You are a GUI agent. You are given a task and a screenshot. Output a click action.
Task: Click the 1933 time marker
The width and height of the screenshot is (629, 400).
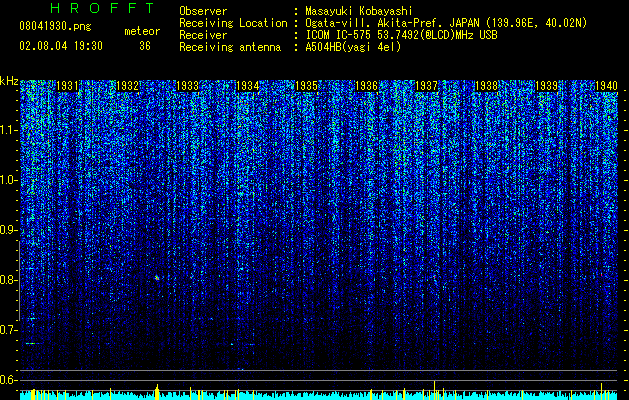tap(187, 86)
